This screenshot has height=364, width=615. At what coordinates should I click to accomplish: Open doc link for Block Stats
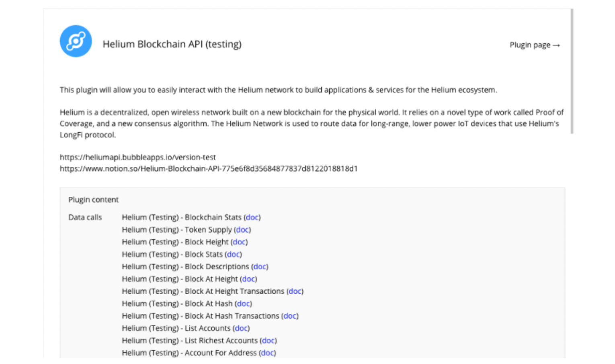click(x=234, y=254)
